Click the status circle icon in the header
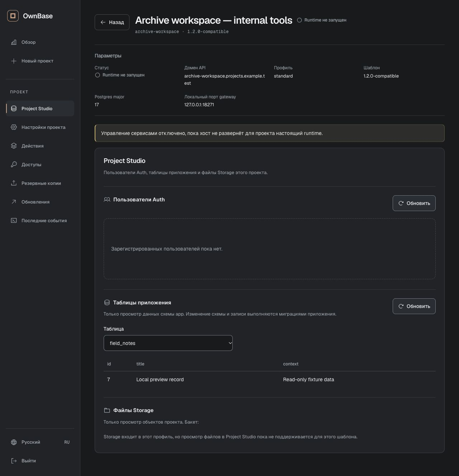Screen dimensions: 459x476 click(x=299, y=20)
